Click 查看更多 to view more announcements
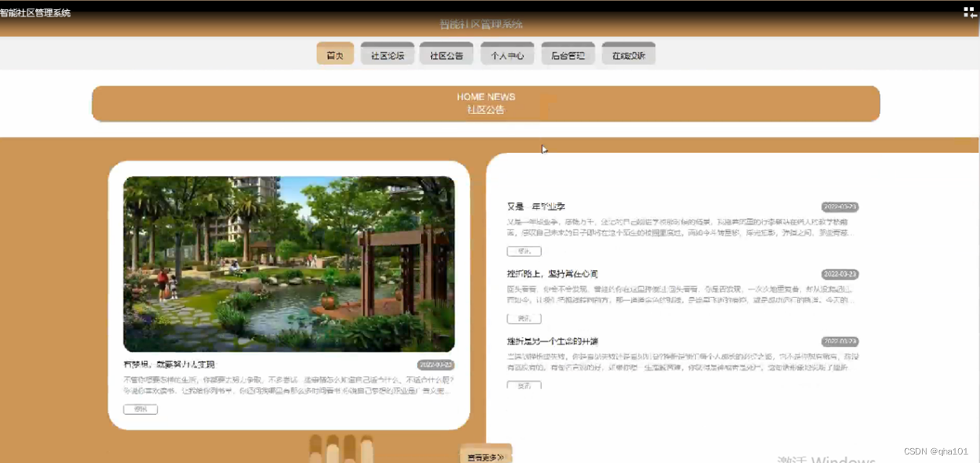This screenshot has width=980, height=463. 486,456
